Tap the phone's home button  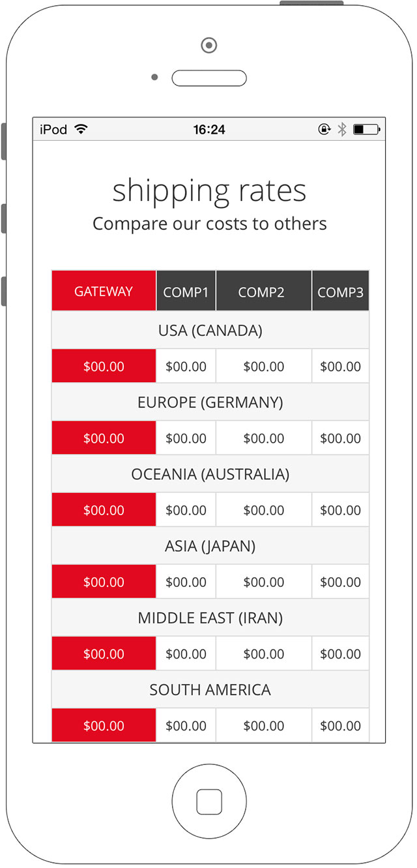coord(209,801)
